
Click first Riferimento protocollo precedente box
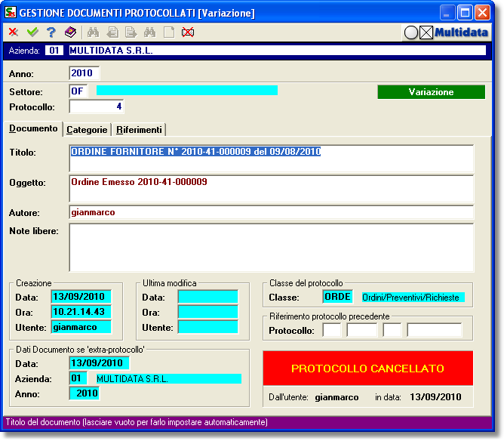[x=332, y=330]
